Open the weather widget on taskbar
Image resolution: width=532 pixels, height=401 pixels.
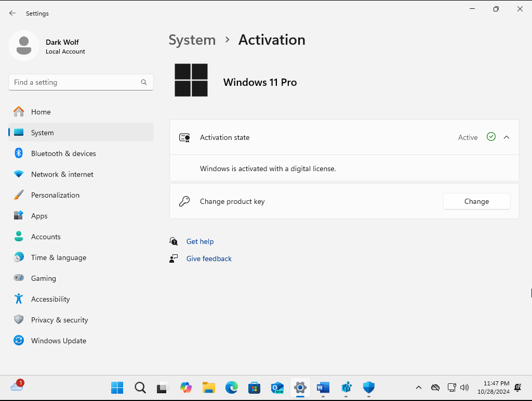tap(17, 386)
